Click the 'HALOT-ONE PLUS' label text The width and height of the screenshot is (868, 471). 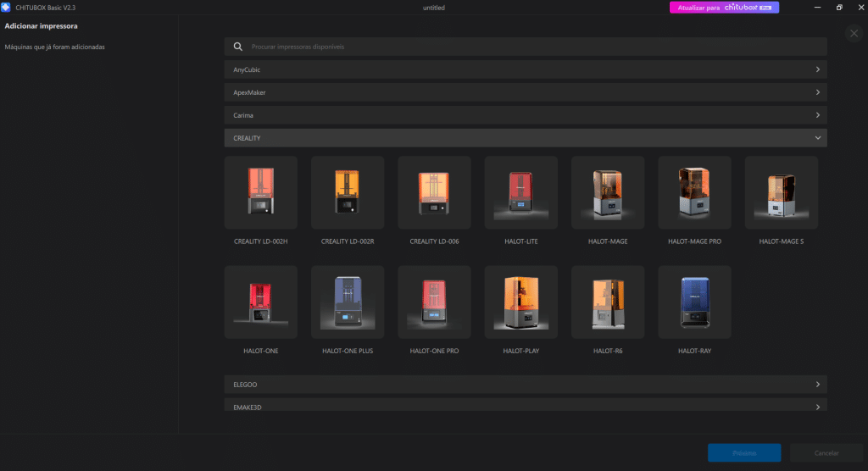click(348, 351)
